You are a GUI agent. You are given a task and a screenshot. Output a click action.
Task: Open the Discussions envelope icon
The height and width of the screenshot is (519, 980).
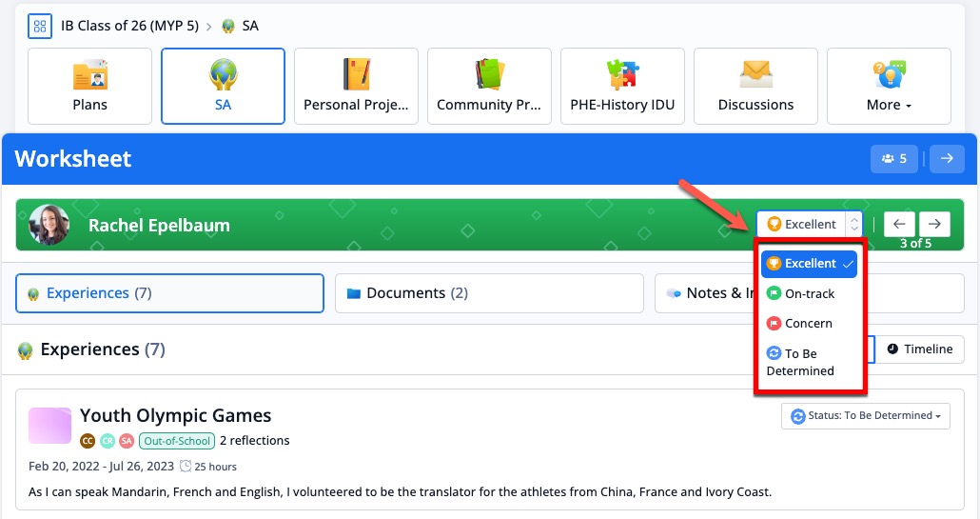(755, 75)
